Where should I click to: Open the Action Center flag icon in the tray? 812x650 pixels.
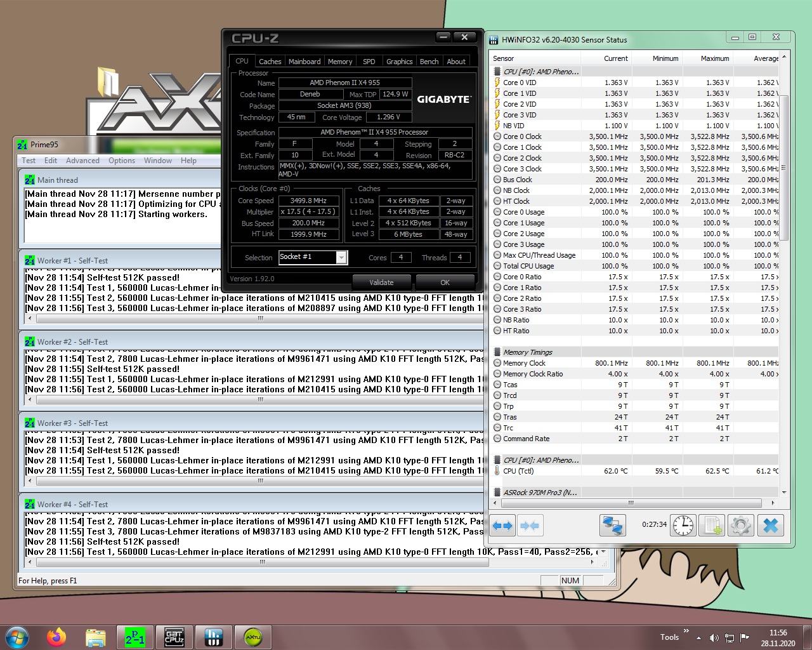coord(745,637)
